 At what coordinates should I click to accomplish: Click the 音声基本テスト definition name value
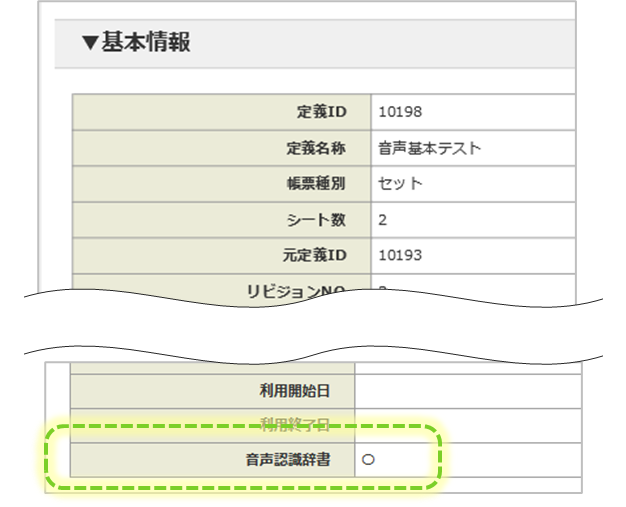click(429, 148)
